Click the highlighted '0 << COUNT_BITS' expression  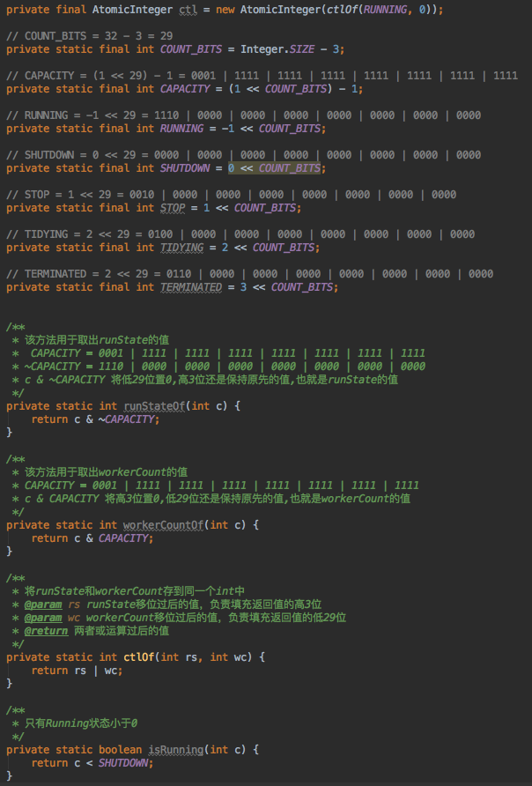point(275,168)
